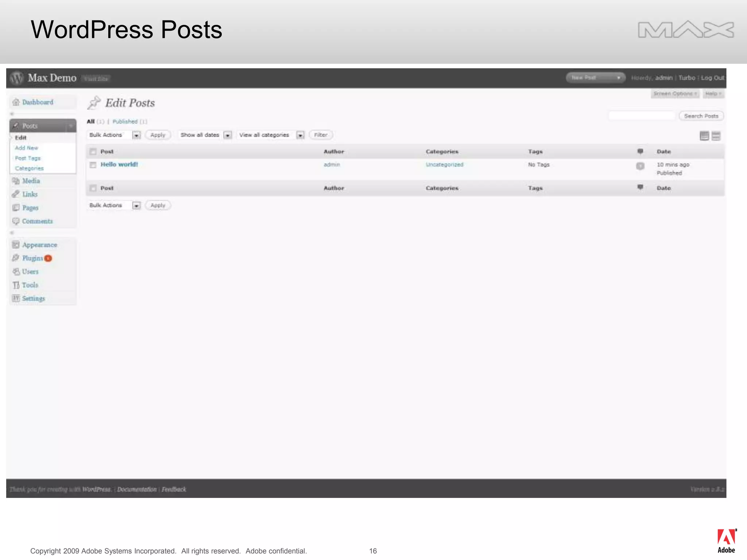Click the Edit Posts pushpin heading icon

tap(94, 103)
